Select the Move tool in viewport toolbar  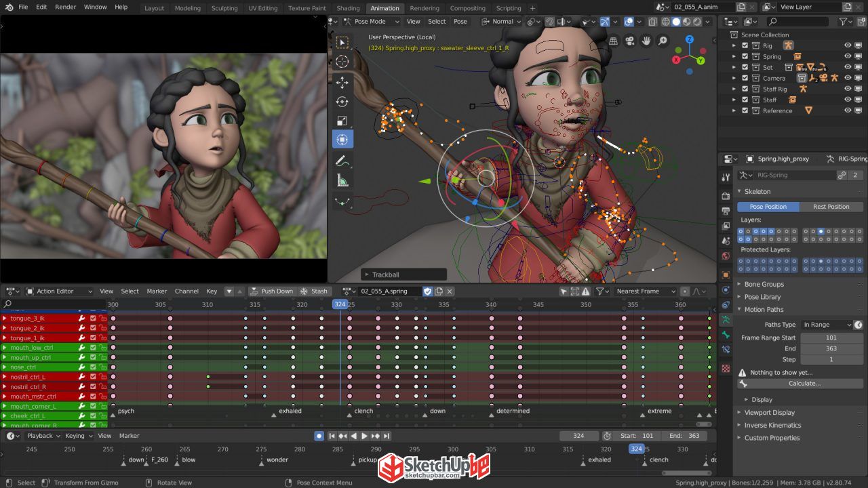click(x=342, y=82)
